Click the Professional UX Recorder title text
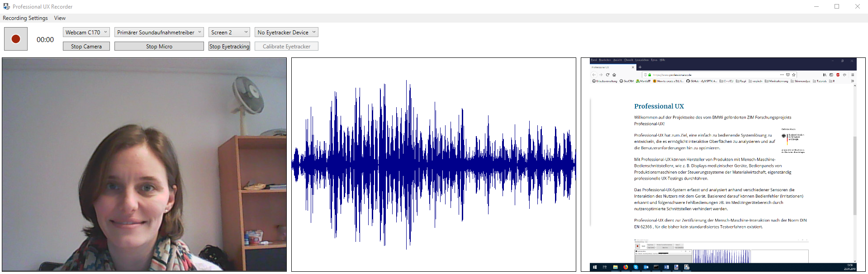The height and width of the screenshot is (274, 868). tap(43, 7)
